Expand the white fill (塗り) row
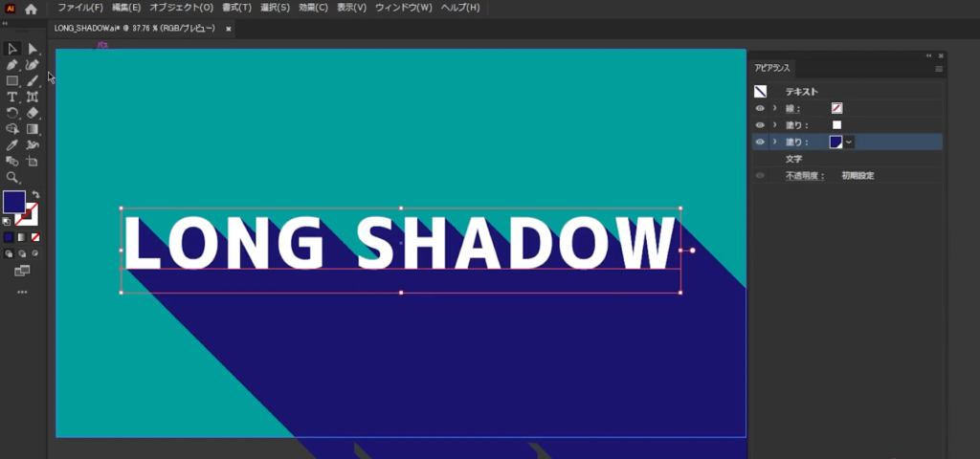The width and height of the screenshot is (980, 459). click(x=774, y=125)
